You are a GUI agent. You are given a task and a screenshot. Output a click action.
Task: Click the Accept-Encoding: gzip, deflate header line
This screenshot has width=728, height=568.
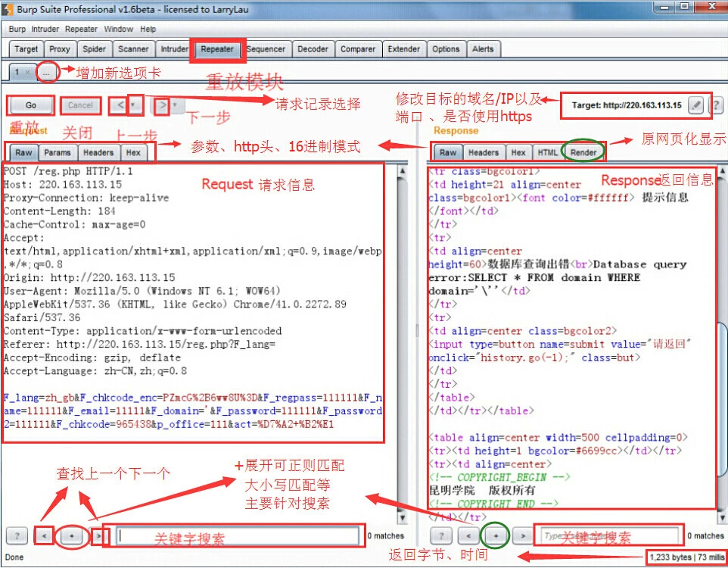[x=92, y=358]
